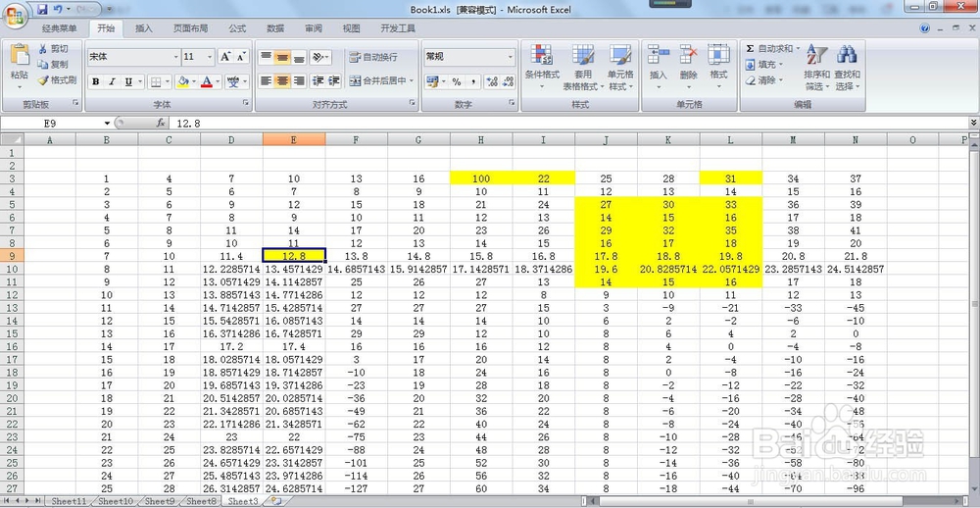The width and height of the screenshot is (980, 508).
Task: Increase indent in alignment group
Action: (334, 80)
